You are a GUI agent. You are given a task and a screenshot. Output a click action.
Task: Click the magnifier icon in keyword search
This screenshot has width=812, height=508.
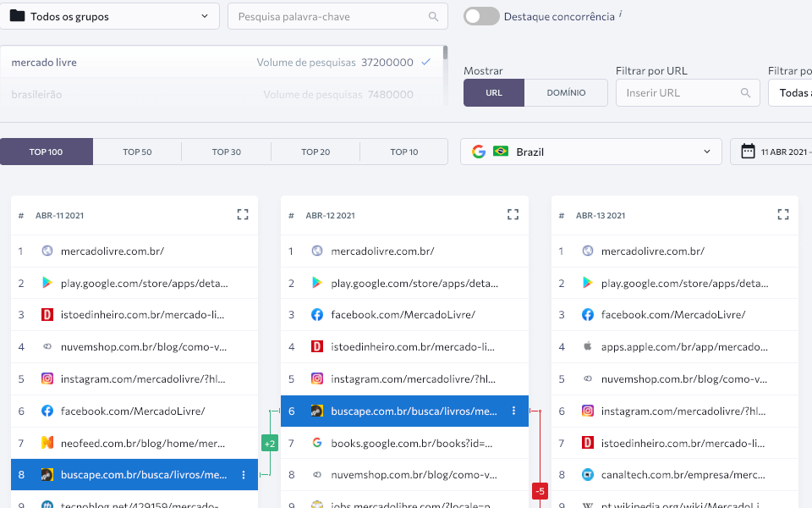click(433, 17)
